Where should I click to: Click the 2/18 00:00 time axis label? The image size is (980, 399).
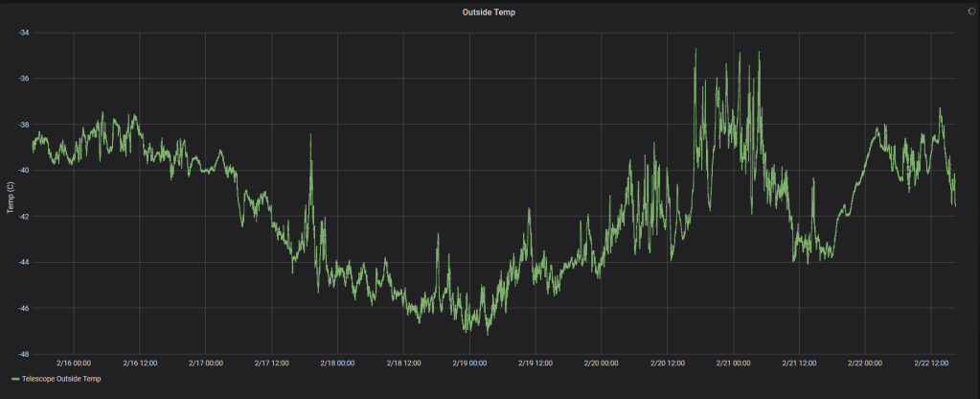[338, 364]
